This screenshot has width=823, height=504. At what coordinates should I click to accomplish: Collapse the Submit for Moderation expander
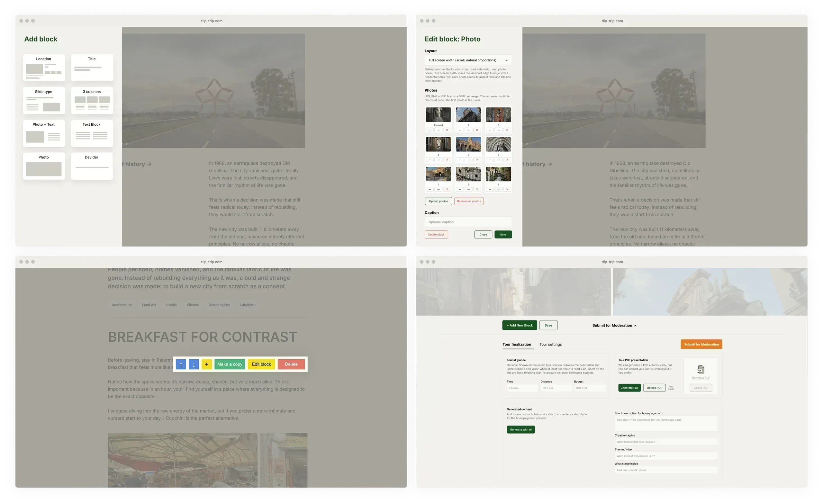click(x=614, y=325)
